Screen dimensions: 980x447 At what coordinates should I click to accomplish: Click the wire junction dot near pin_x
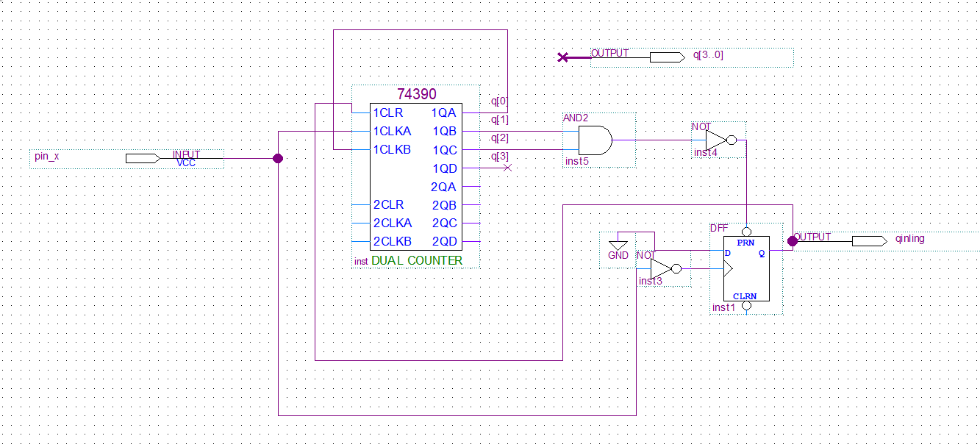click(278, 158)
